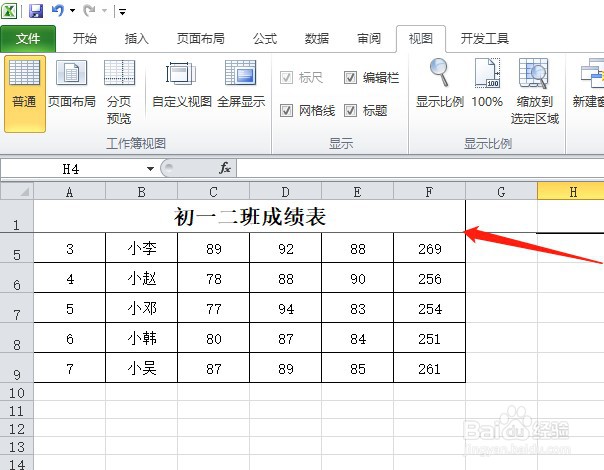Click the cell containing 小韩
This screenshot has height=470, width=604.
click(141, 338)
